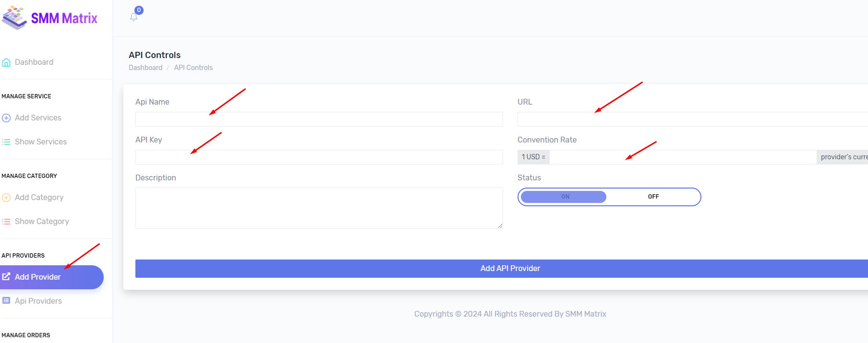
Task: Click into the Description text area
Action: coord(319,208)
